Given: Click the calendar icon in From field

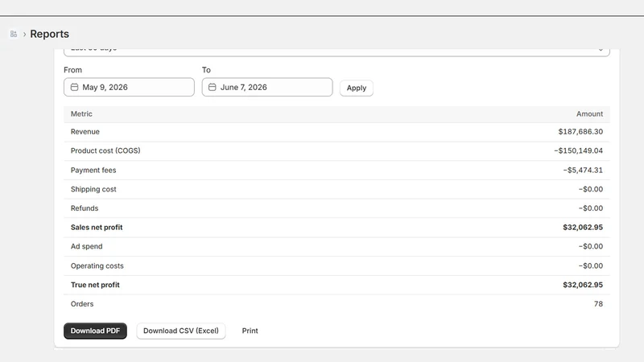Looking at the screenshot, I should point(74,87).
